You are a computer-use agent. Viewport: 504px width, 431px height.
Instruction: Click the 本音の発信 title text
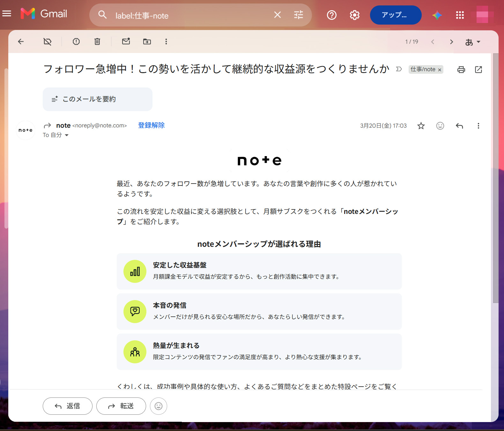[170, 305]
